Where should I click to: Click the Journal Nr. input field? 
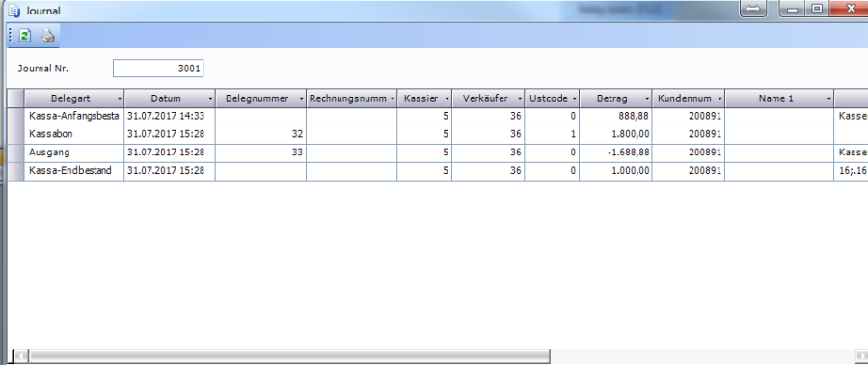(158, 69)
